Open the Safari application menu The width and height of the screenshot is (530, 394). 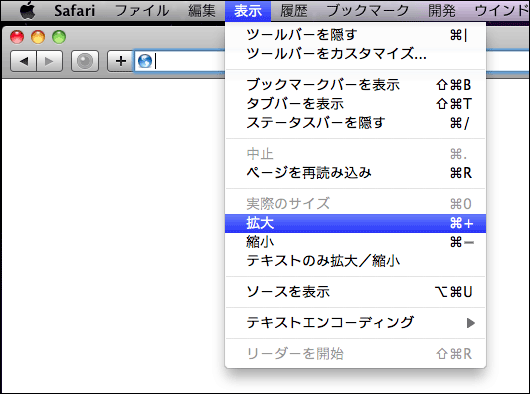[74, 10]
